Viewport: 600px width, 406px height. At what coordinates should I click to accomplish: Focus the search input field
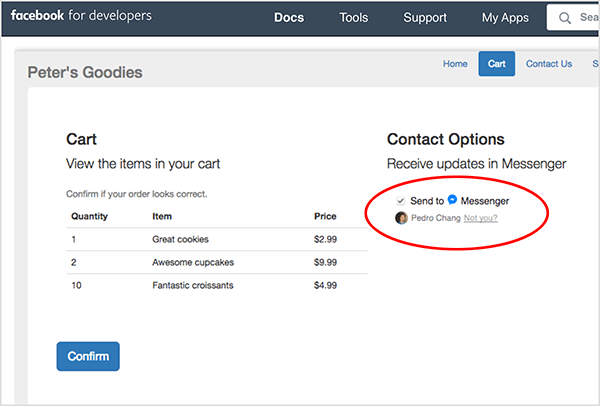click(573, 18)
